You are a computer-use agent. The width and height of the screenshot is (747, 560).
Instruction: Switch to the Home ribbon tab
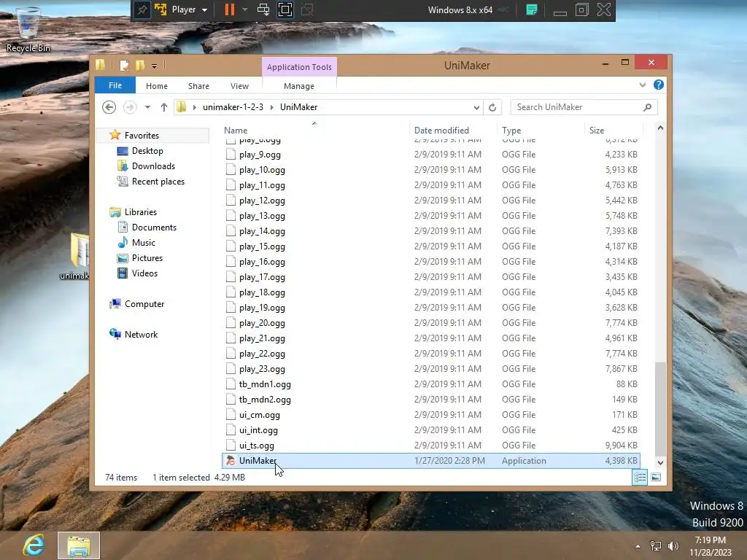157,86
